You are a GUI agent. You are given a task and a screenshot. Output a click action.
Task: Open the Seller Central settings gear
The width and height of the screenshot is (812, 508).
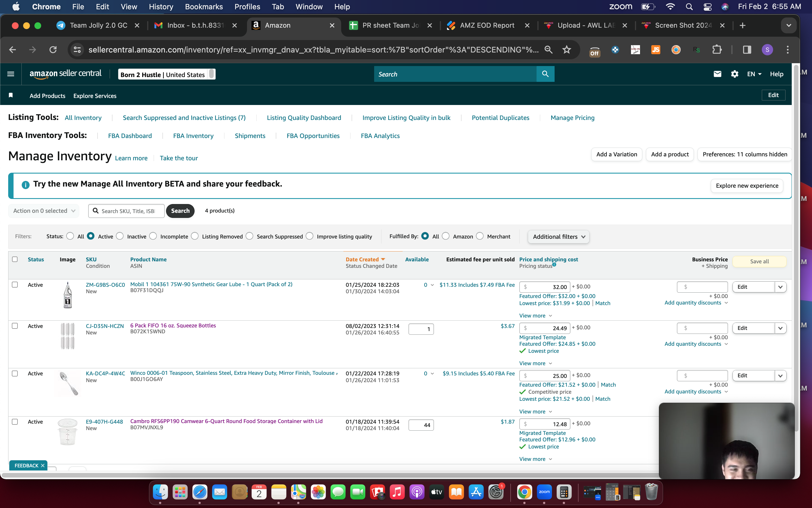click(734, 74)
